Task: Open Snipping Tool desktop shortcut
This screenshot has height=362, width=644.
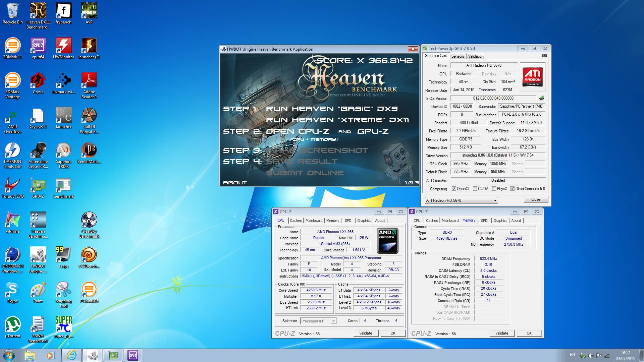Action: (x=63, y=295)
